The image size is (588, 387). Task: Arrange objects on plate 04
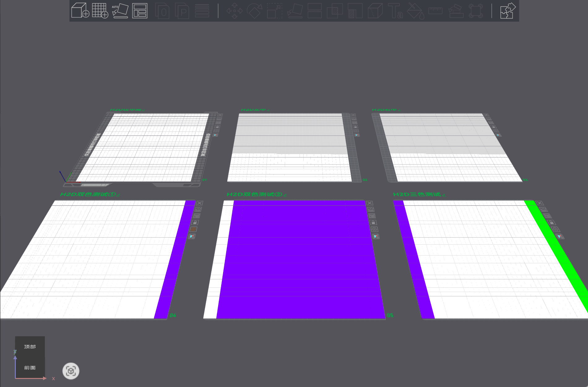197,216
